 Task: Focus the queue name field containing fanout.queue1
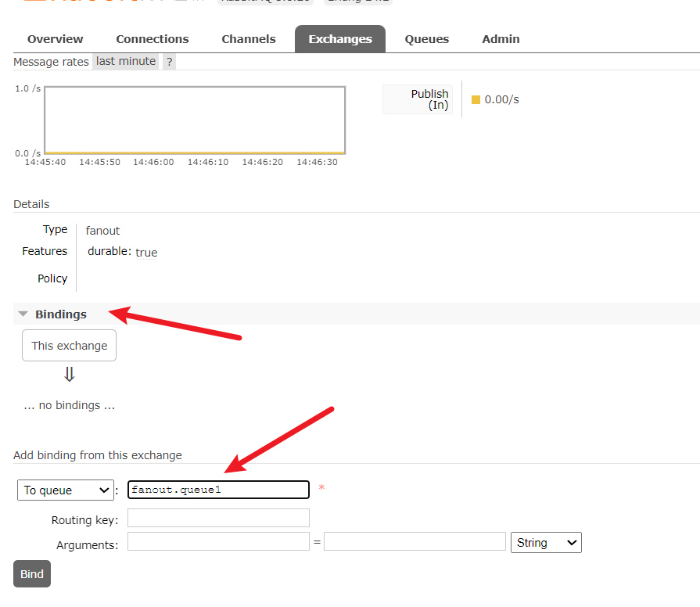(x=218, y=490)
